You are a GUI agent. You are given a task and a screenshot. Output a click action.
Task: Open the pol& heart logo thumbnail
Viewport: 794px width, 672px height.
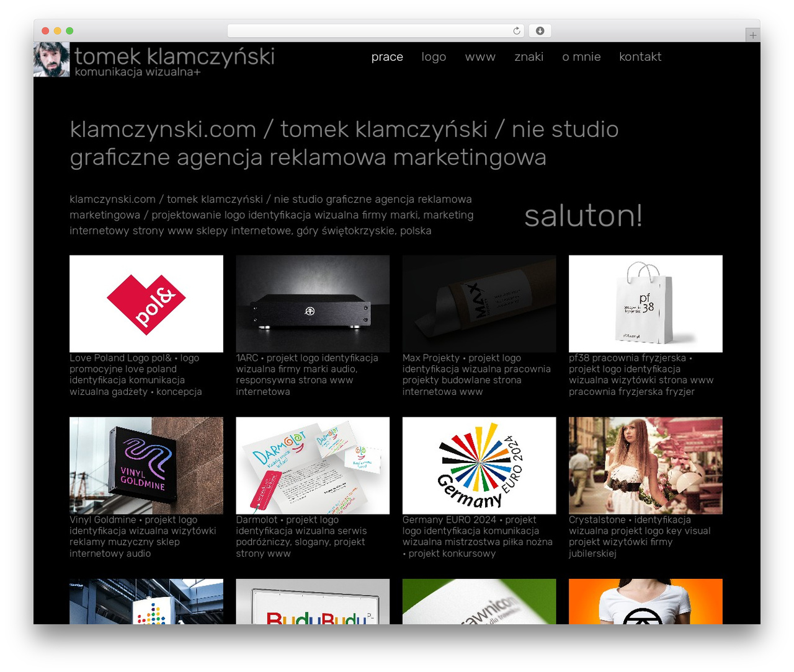point(146,304)
